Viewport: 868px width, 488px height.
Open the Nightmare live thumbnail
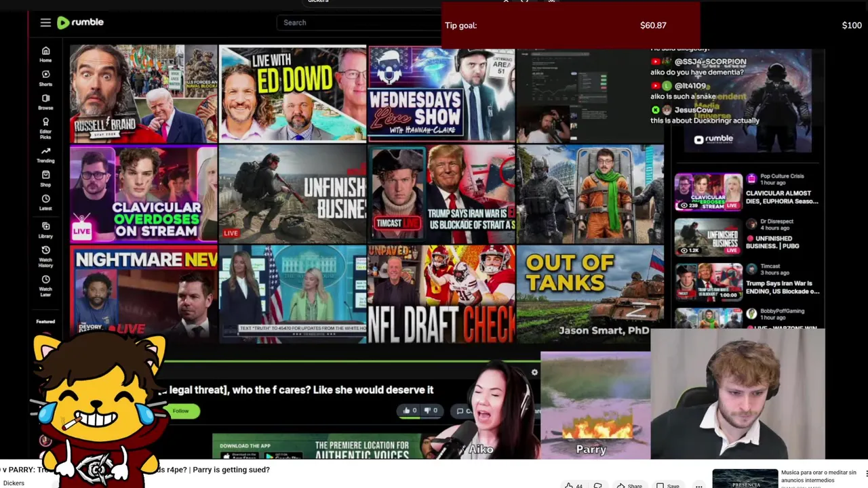click(x=143, y=293)
